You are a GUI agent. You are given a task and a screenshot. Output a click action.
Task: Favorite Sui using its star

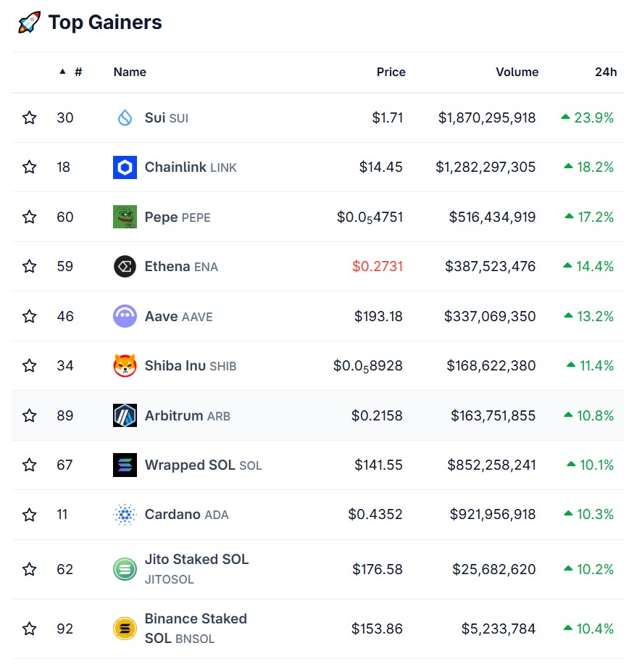pos(29,117)
